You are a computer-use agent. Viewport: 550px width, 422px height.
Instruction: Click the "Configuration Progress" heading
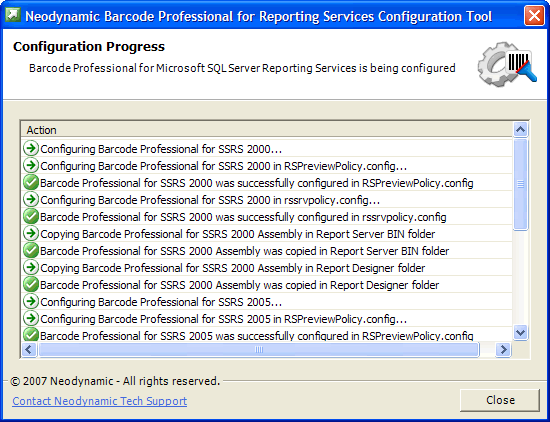click(x=89, y=47)
